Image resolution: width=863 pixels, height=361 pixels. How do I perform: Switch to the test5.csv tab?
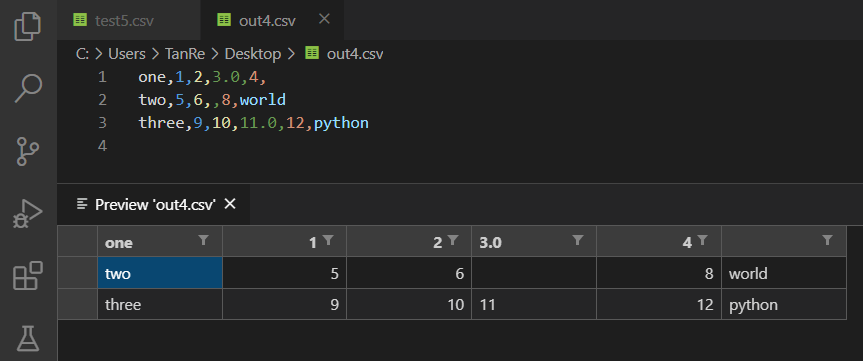pos(114,20)
